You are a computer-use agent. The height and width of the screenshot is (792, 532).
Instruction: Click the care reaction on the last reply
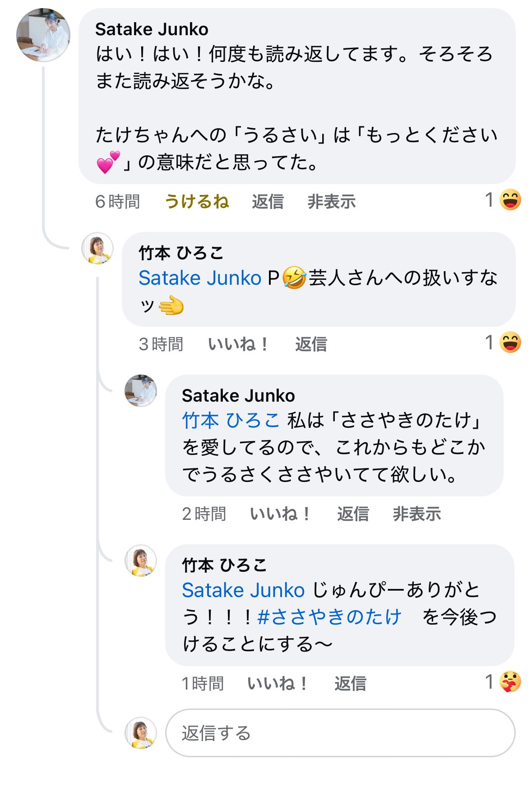(510, 682)
